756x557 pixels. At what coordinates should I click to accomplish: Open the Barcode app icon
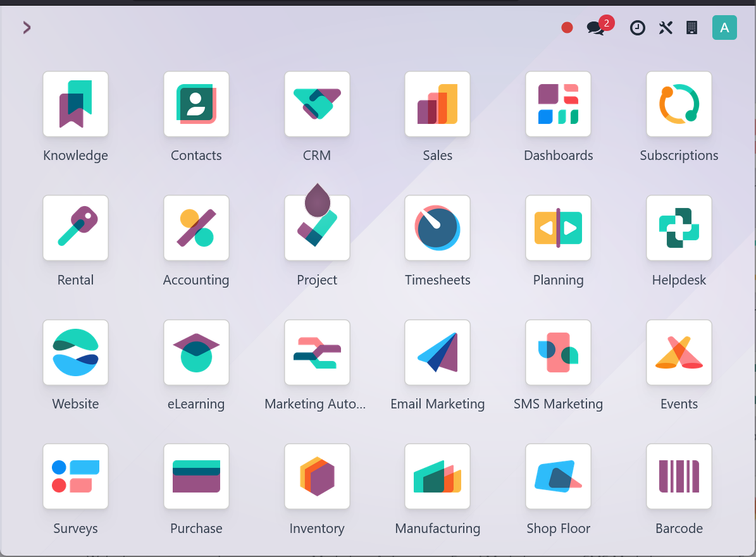[679, 477]
